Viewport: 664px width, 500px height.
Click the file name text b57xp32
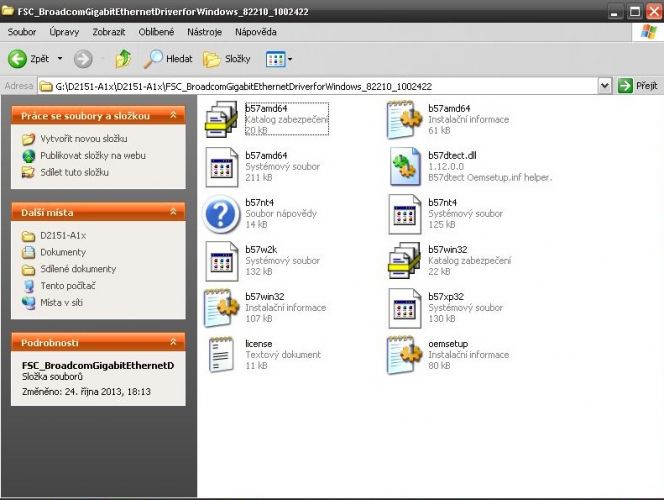coord(446,296)
